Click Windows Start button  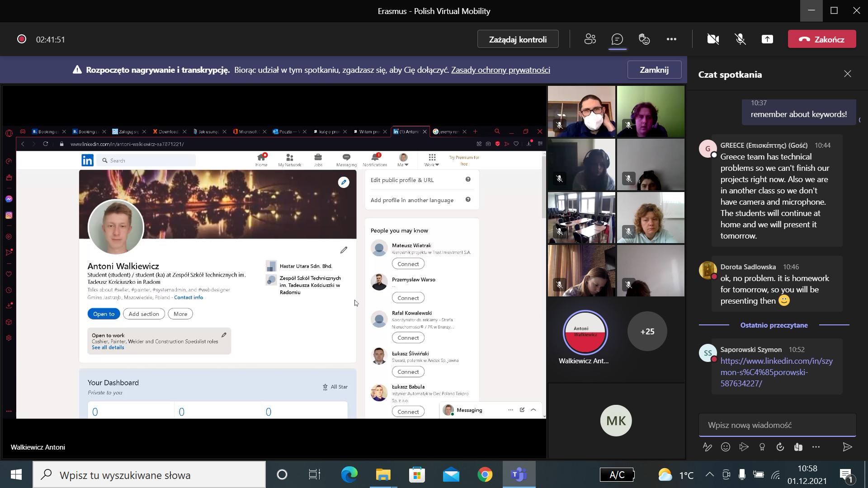click(16, 475)
